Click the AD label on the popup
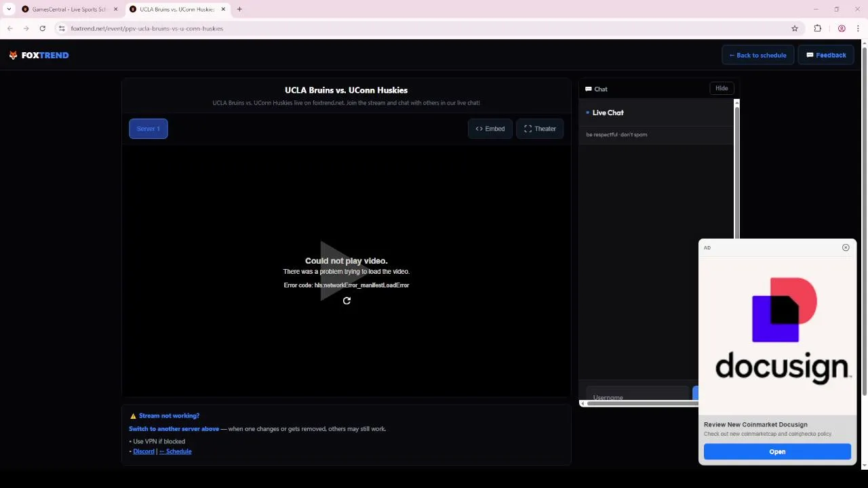868x488 pixels. tap(707, 248)
